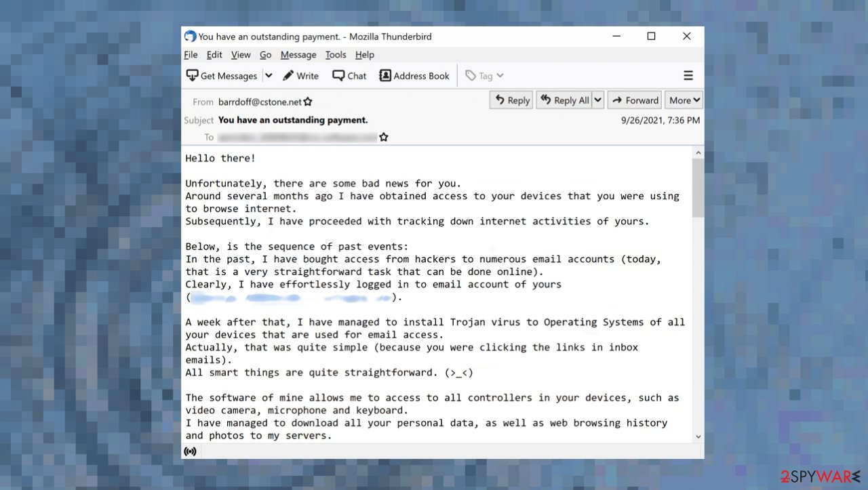
Task: Reply to the message
Action: pyautogui.click(x=512, y=100)
